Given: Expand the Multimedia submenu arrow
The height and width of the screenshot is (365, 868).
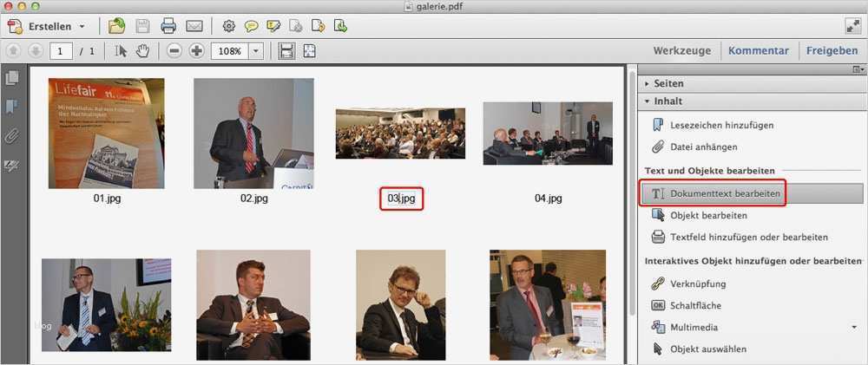Looking at the screenshot, I should coord(856,328).
